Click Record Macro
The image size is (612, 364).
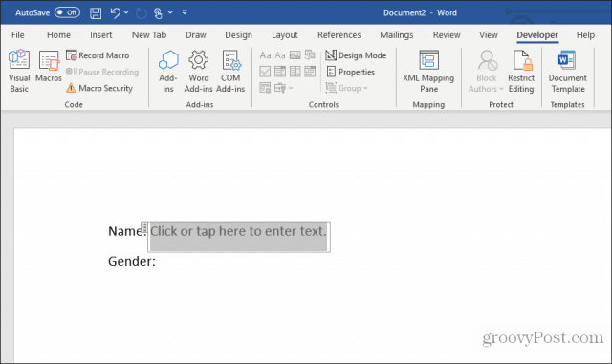point(98,55)
